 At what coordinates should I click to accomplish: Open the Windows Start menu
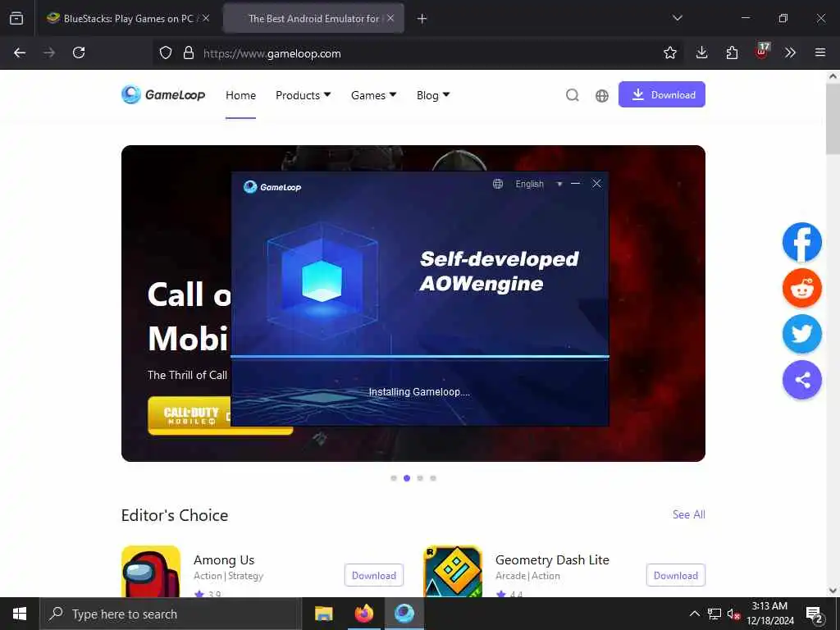(20, 614)
